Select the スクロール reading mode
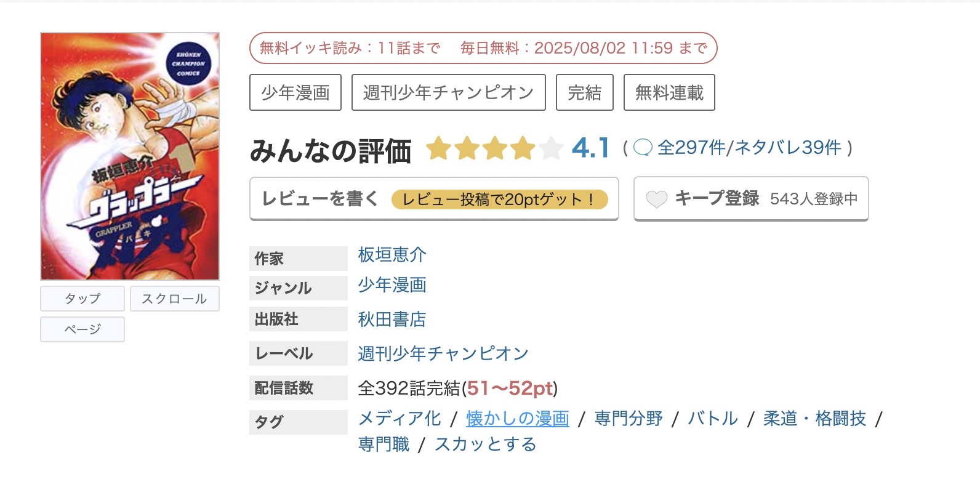The height and width of the screenshot is (479, 980). click(175, 299)
